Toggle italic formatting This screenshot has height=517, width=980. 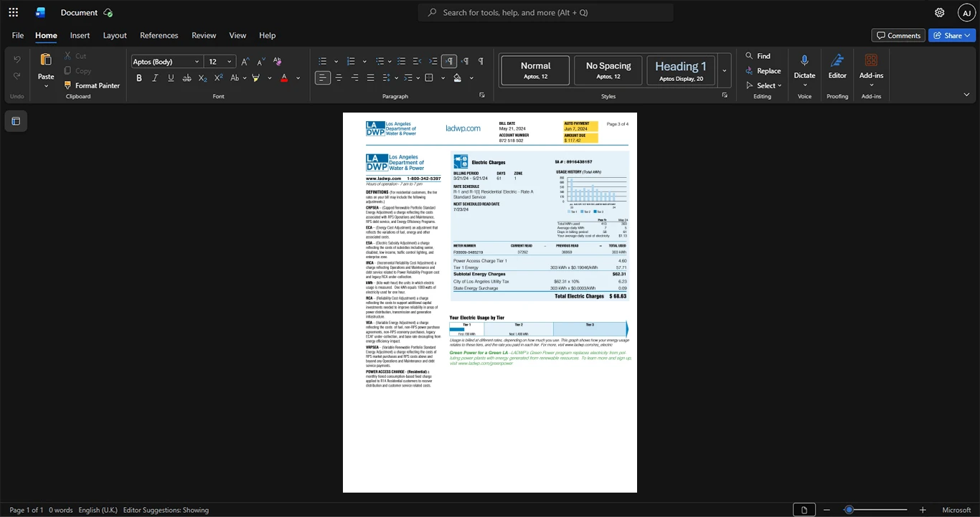155,78
